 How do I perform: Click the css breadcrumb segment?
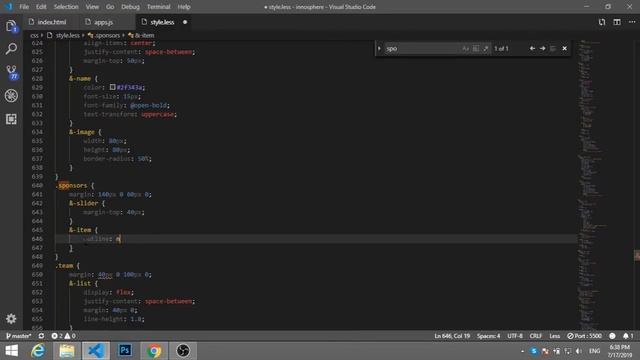pos(34,36)
